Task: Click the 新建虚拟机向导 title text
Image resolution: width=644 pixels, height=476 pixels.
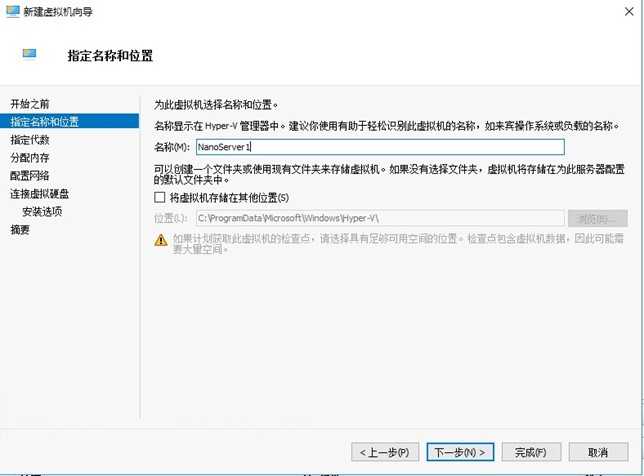Action: 58,11
